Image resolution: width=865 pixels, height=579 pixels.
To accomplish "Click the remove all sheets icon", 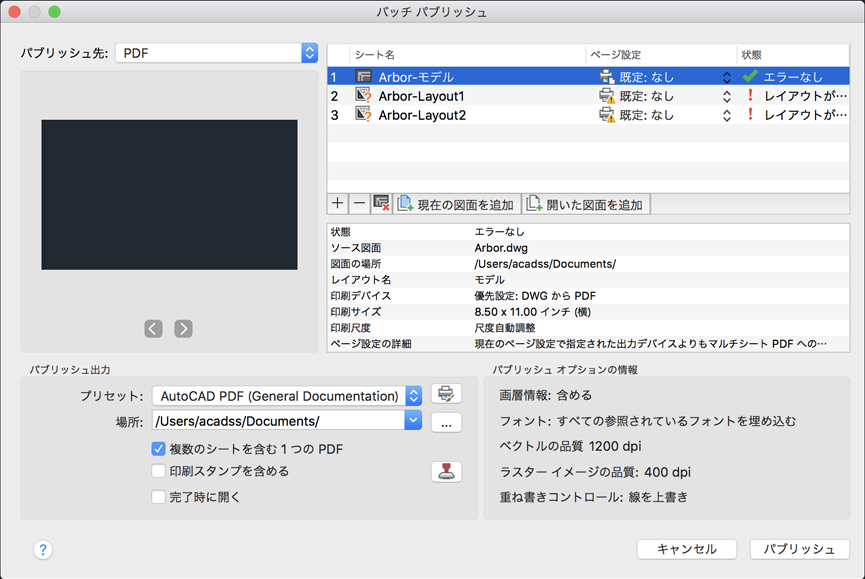I will tap(381, 204).
